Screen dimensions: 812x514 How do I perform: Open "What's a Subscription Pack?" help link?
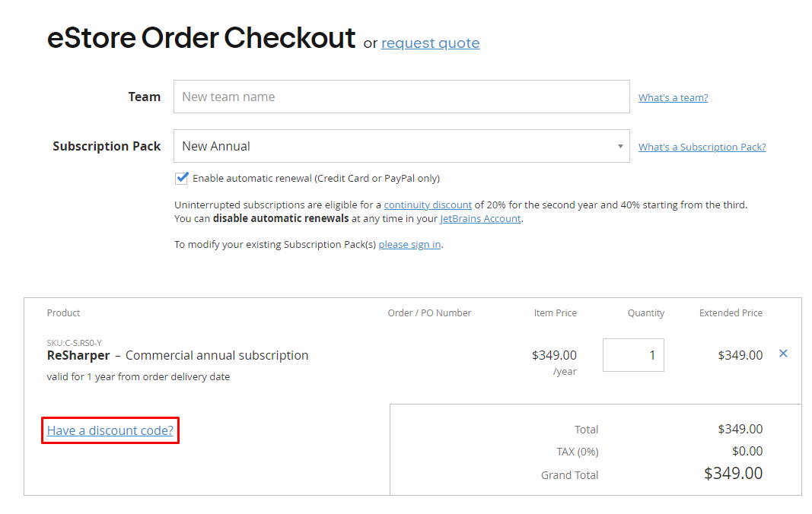[x=702, y=147]
